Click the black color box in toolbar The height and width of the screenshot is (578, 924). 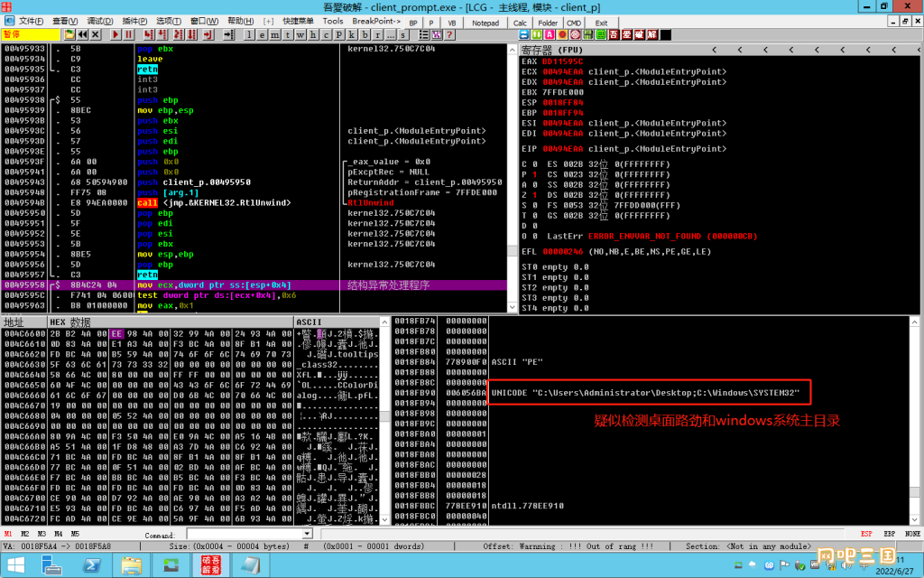tap(665, 35)
